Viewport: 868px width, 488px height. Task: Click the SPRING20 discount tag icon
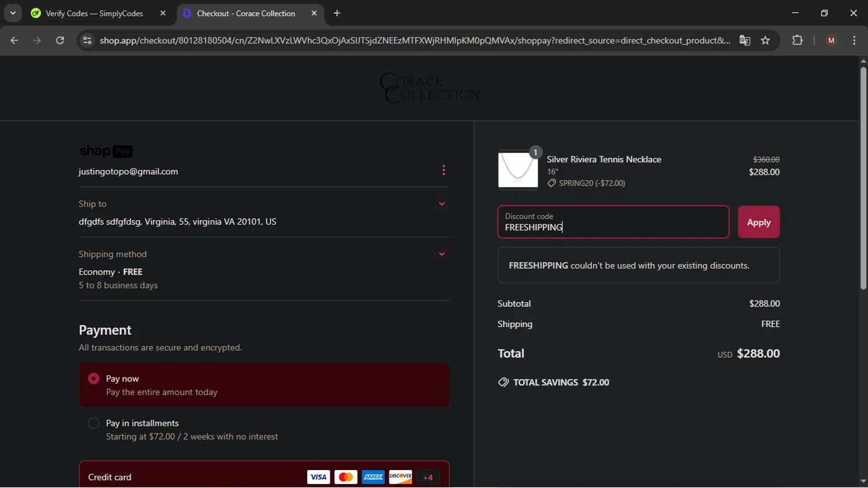pyautogui.click(x=551, y=184)
